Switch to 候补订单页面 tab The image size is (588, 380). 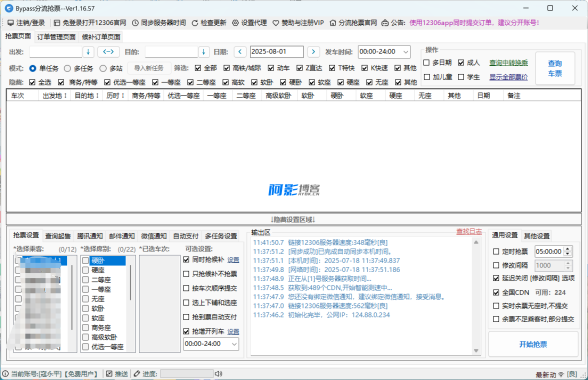101,37
